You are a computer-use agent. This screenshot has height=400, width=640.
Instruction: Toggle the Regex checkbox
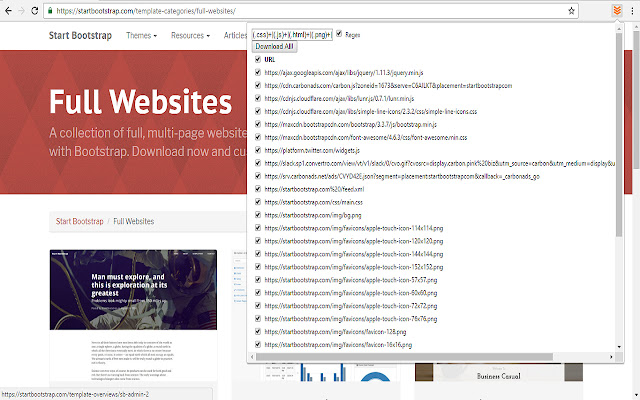coord(339,34)
